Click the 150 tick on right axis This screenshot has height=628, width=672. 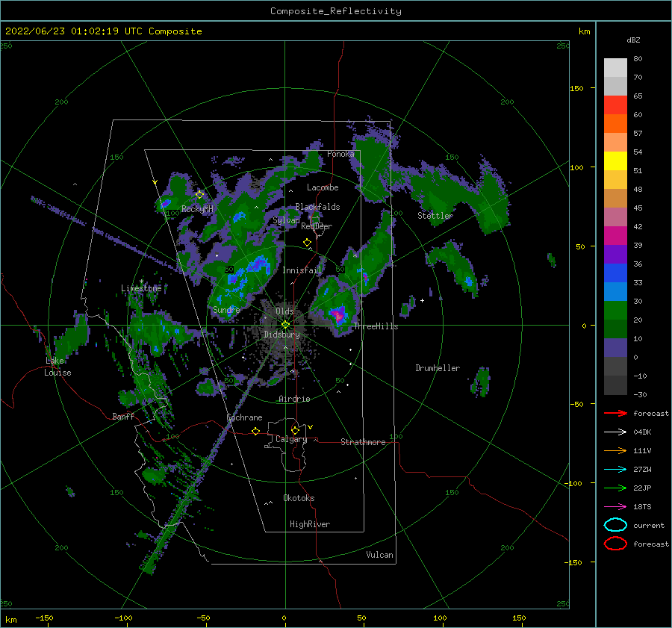pyautogui.click(x=576, y=88)
